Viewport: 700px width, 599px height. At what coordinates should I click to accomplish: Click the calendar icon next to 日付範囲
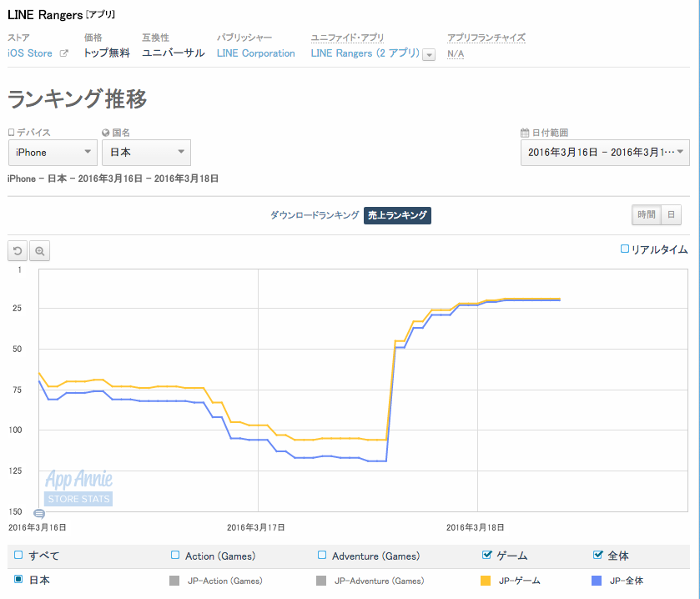[525, 133]
